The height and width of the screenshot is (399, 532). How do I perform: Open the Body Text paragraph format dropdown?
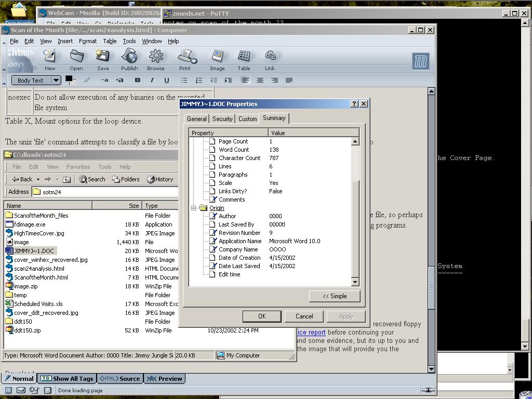click(36, 81)
